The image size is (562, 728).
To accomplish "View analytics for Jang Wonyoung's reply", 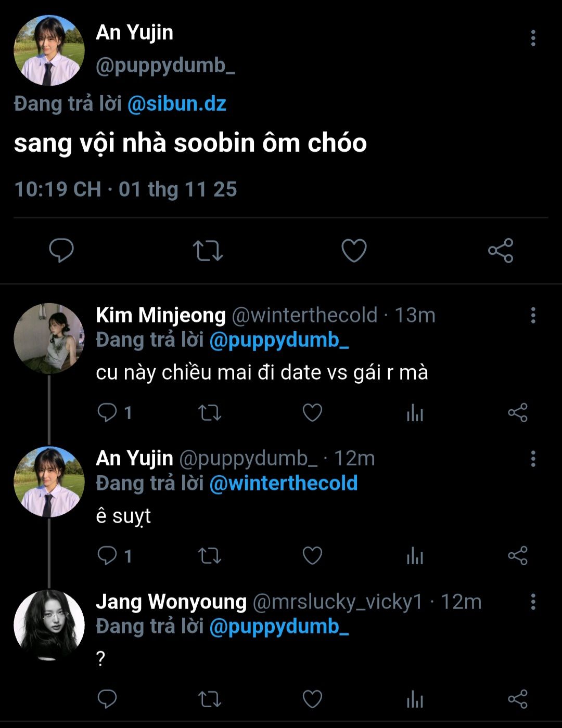I will 415,699.
